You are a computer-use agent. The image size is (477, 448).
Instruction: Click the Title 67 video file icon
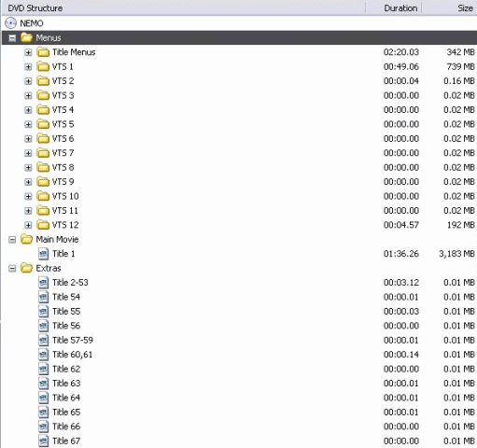click(x=43, y=441)
